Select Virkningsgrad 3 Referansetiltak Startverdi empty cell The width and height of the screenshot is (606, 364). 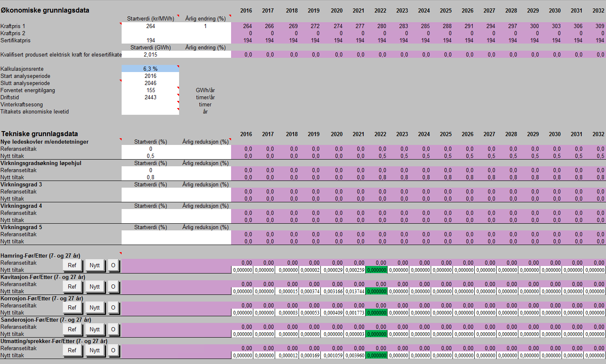pos(150,191)
